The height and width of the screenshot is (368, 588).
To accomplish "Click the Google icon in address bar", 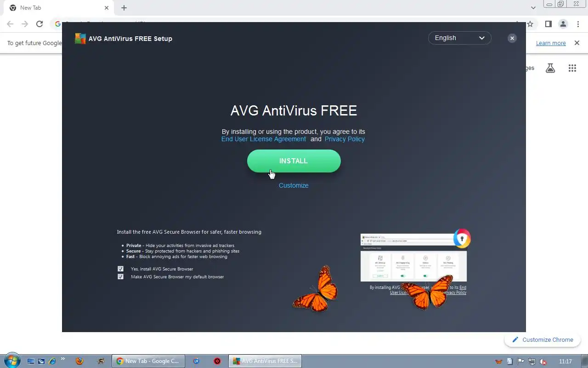I will [x=58, y=24].
